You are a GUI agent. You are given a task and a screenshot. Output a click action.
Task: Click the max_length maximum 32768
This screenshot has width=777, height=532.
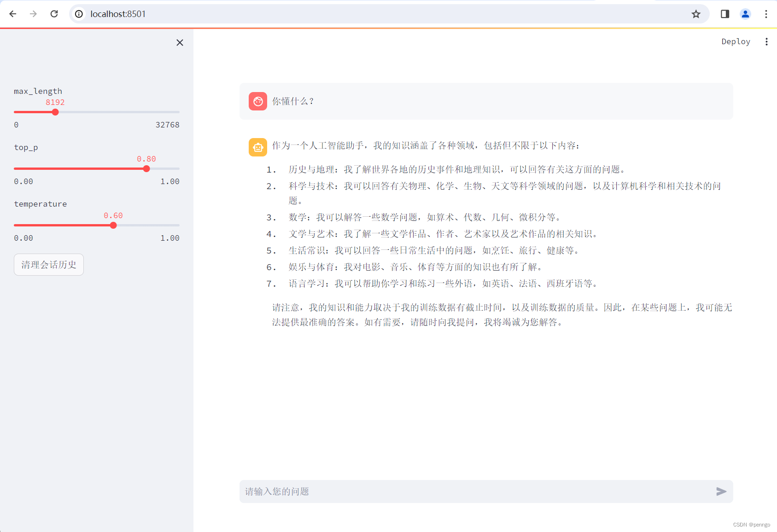click(x=168, y=125)
